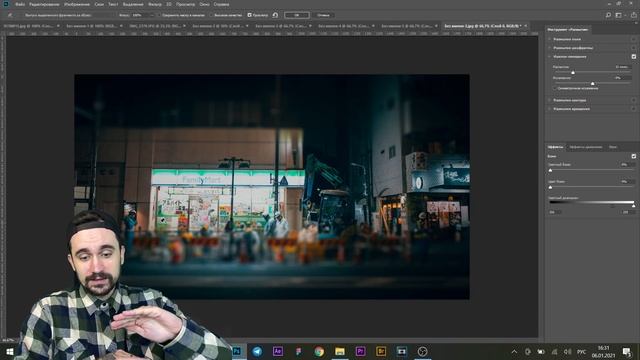Expand the Размытие вращения section arrow

(x=549, y=109)
